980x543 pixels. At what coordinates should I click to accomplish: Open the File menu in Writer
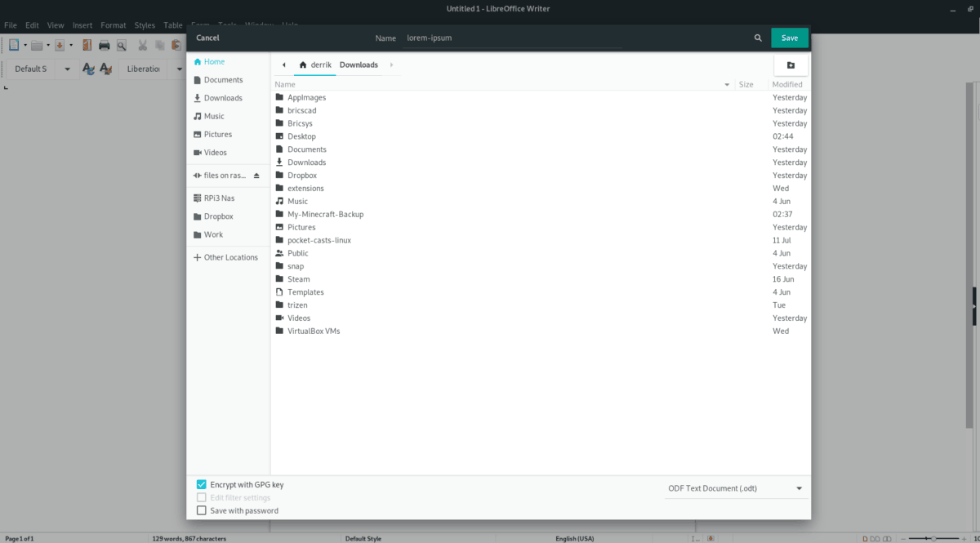[11, 25]
